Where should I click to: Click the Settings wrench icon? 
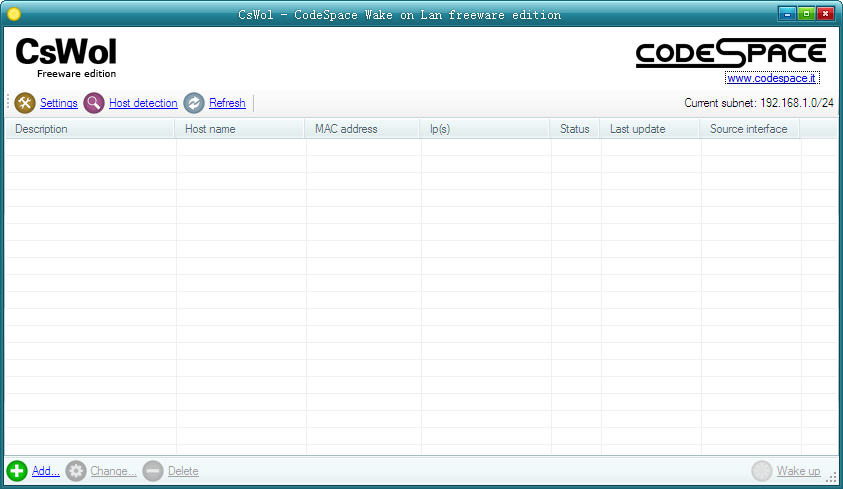(x=25, y=103)
